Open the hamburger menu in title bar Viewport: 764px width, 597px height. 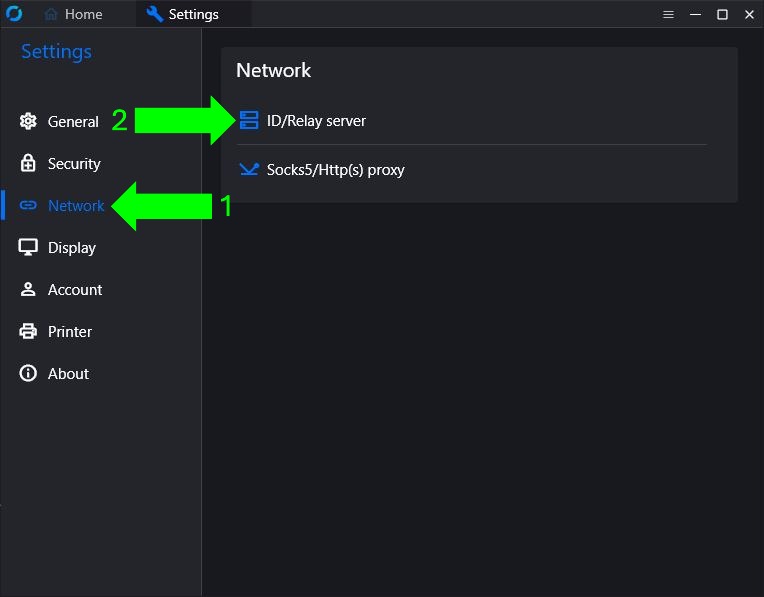click(x=668, y=15)
